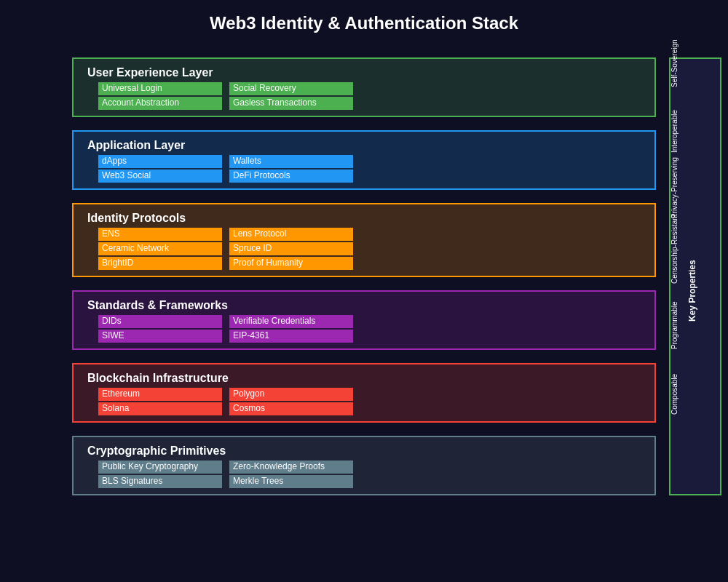Click the ENS box

(x=160, y=234)
